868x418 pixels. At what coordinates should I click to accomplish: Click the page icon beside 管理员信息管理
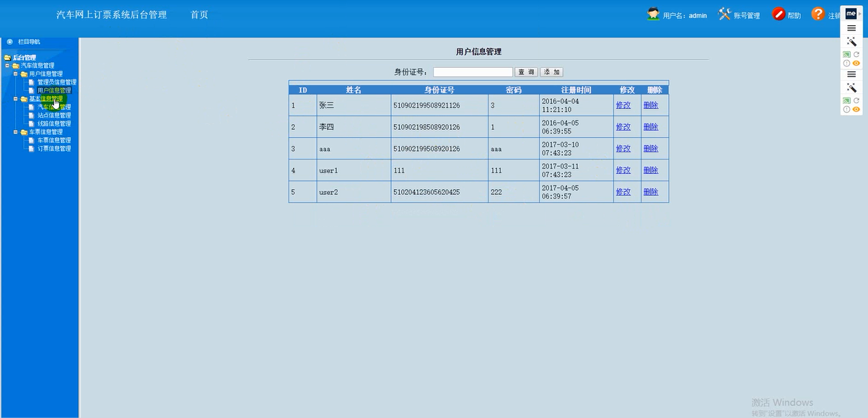click(32, 82)
